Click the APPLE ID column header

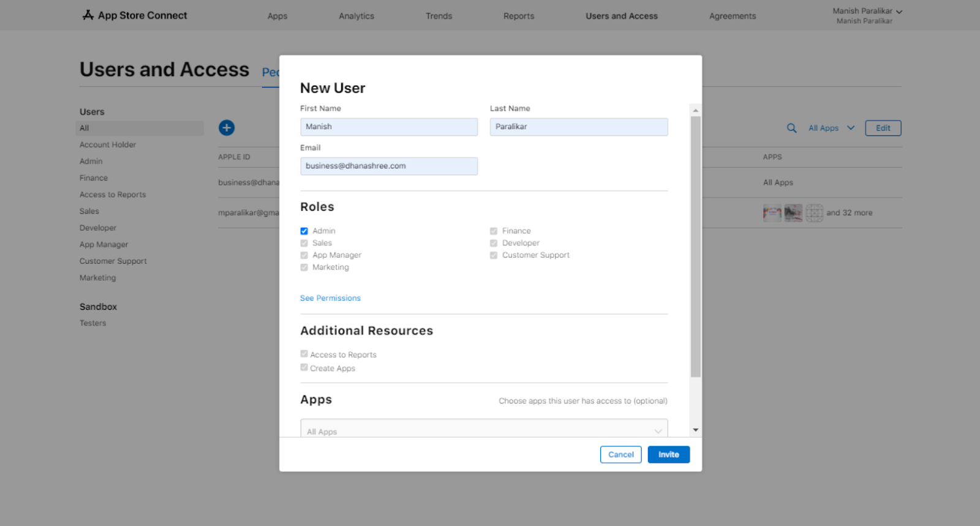click(x=234, y=157)
